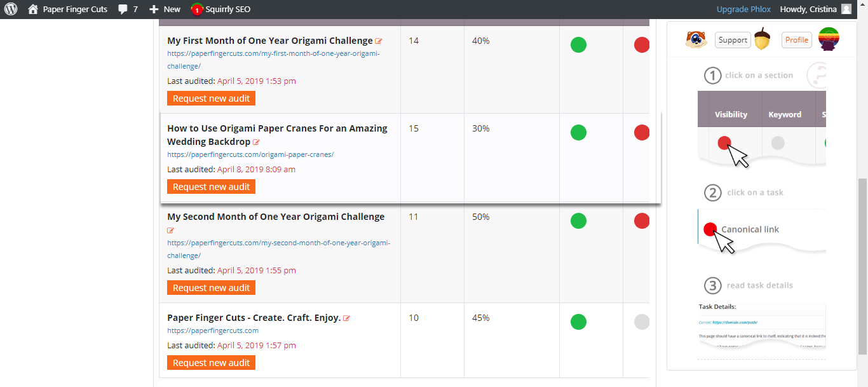
Task: Click the rainbow-colored avatar icon near Profile
Action: point(829,39)
